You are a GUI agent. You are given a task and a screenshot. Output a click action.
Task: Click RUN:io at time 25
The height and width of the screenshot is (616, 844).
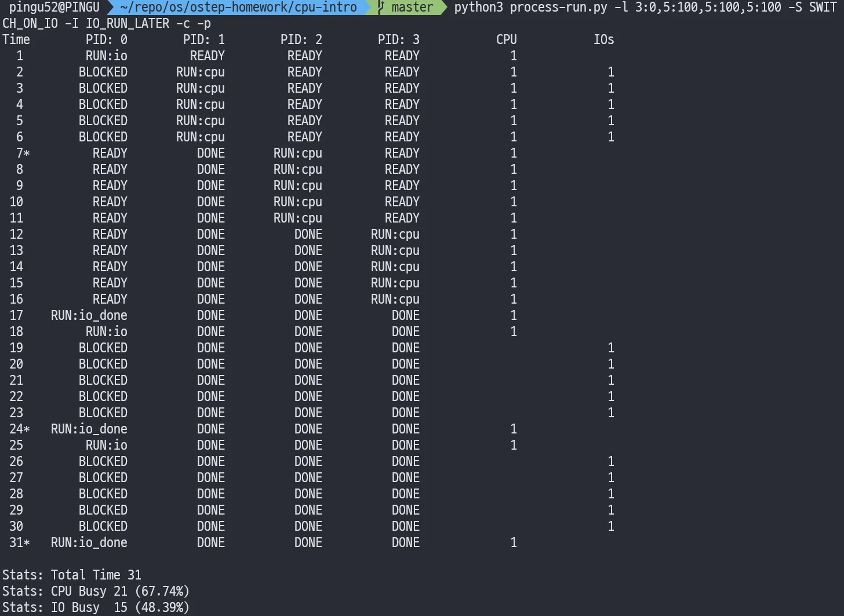point(107,445)
